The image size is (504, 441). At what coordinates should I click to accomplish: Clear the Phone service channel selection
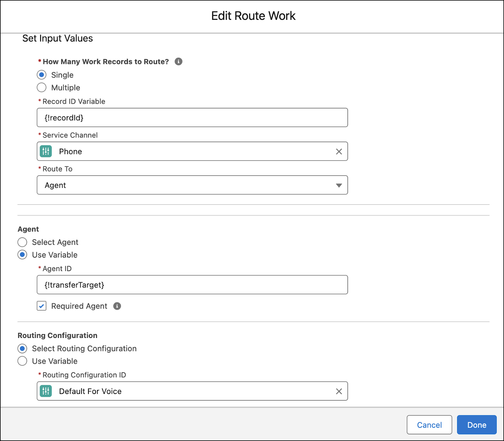point(339,152)
